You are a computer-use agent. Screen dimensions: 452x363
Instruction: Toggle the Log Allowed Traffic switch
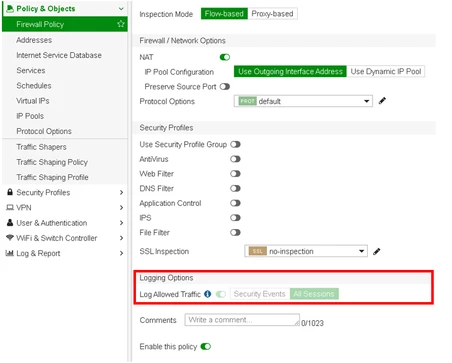[221, 294]
